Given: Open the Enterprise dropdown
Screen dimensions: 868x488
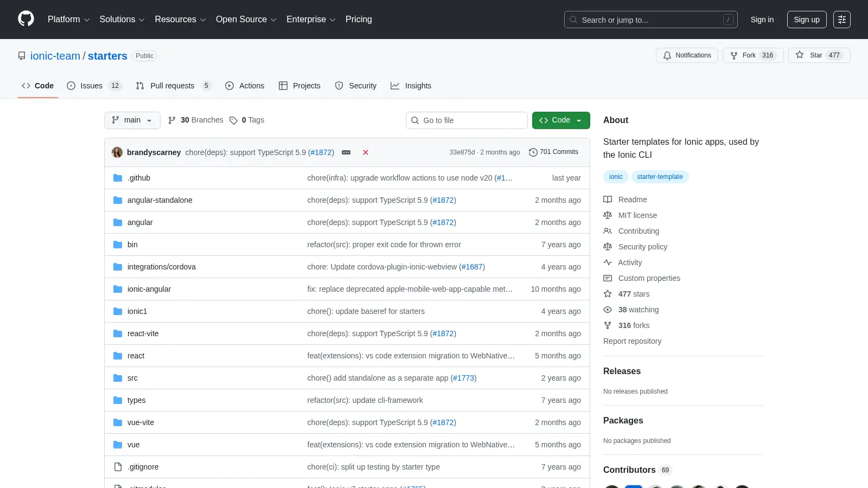Looking at the screenshot, I should (311, 20).
